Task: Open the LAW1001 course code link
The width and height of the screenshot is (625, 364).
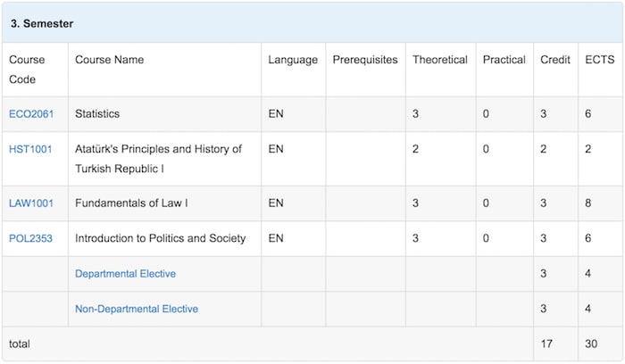Action: pyautogui.click(x=31, y=203)
